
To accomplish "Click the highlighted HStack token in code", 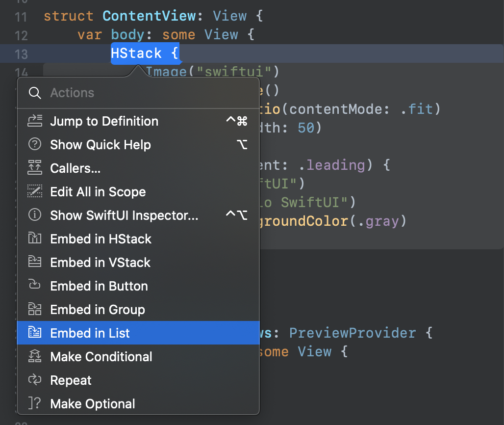I will click(x=136, y=53).
